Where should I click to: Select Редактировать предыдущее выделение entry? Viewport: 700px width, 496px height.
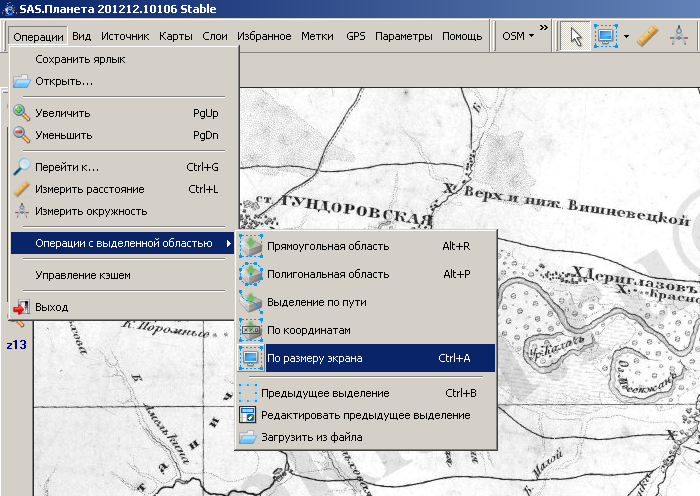click(x=366, y=415)
